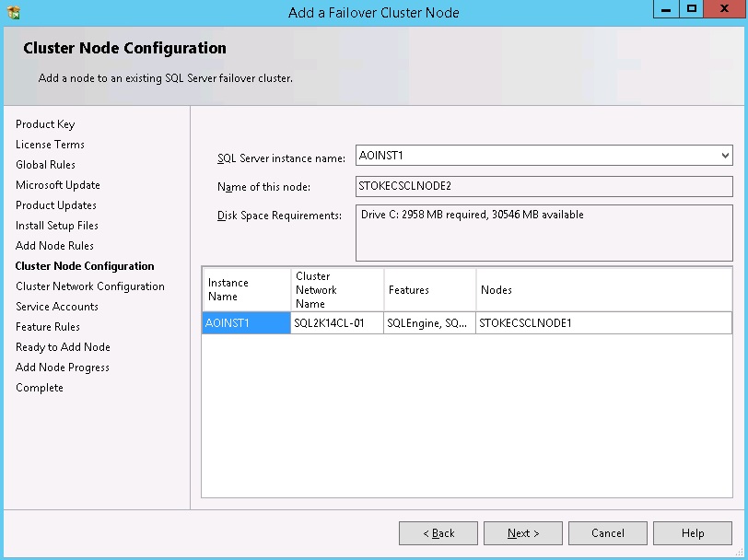
Task: Maximize the setup wizard window
Action: (x=691, y=9)
